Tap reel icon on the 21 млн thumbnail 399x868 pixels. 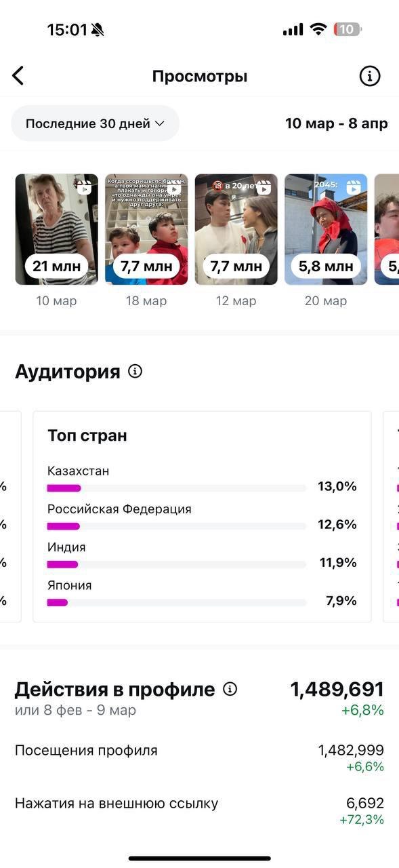(x=85, y=188)
